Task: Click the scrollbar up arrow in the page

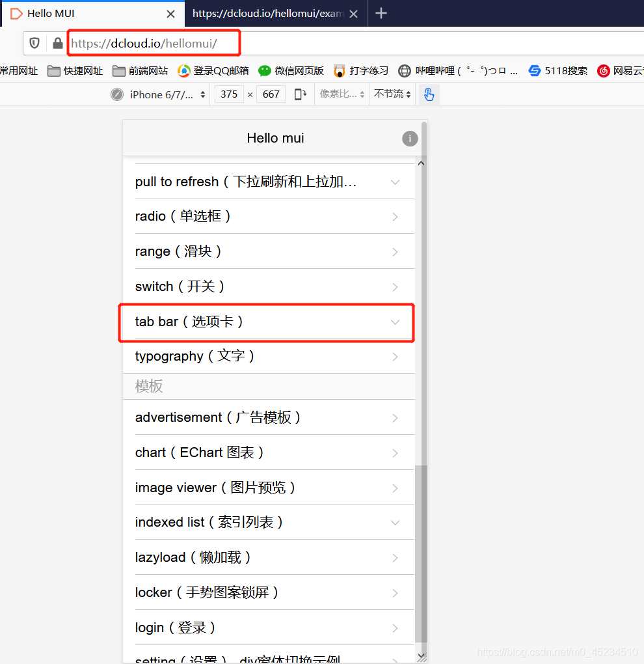Action: point(421,163)
